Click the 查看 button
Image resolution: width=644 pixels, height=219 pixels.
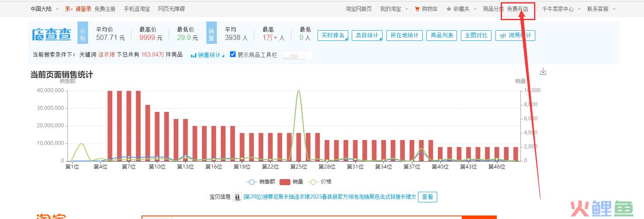(427, 197)
